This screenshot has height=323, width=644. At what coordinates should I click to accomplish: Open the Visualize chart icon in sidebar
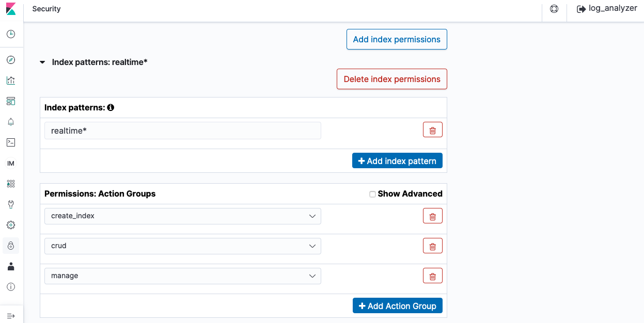(11, 80)
